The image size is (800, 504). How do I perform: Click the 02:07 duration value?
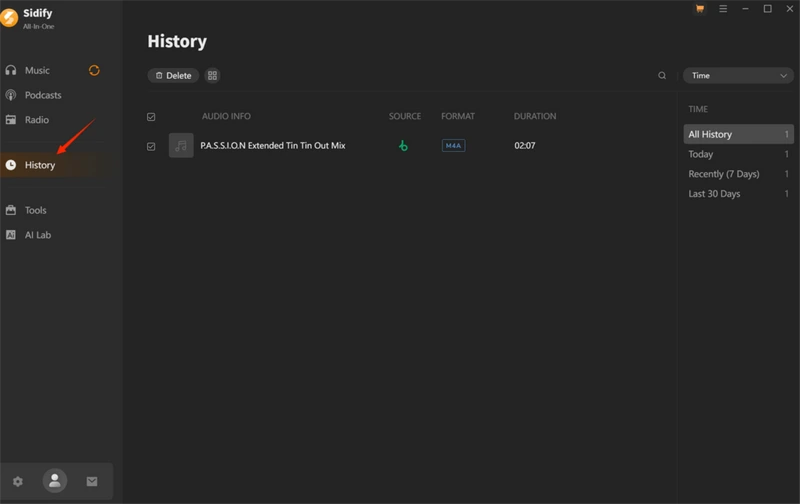(524, 146)
